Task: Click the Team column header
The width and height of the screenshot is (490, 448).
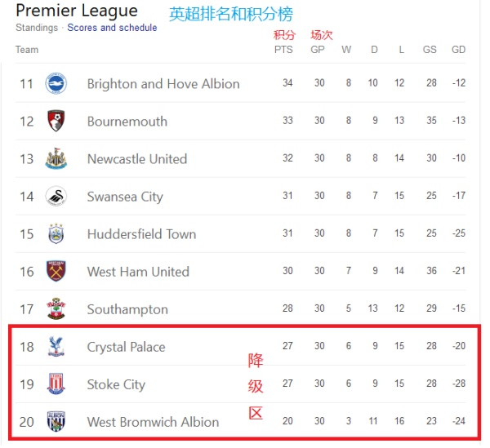Action: [27, 50]
